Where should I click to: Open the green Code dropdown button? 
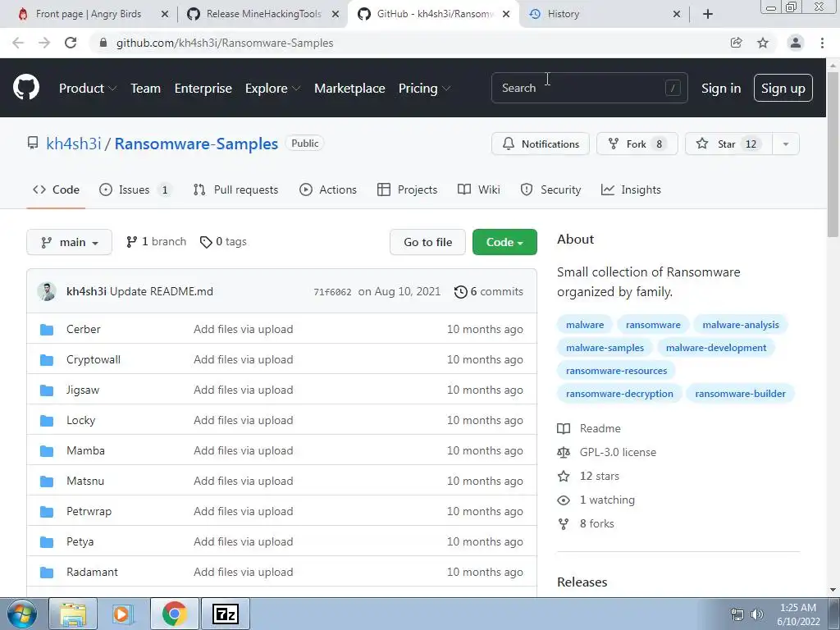(x=504, y=242)
